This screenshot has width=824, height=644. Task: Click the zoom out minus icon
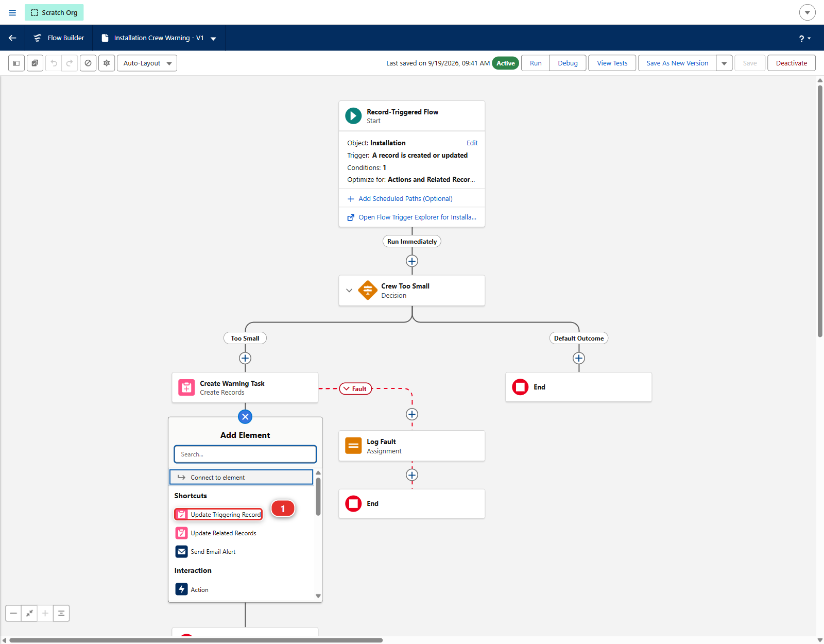pyautogui.click(x=13, y=613)
